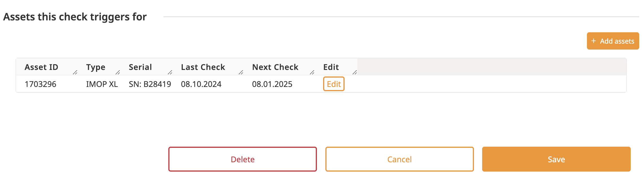Cancel the changes
Screen dimensions: 644x175
tap(399, 159)
